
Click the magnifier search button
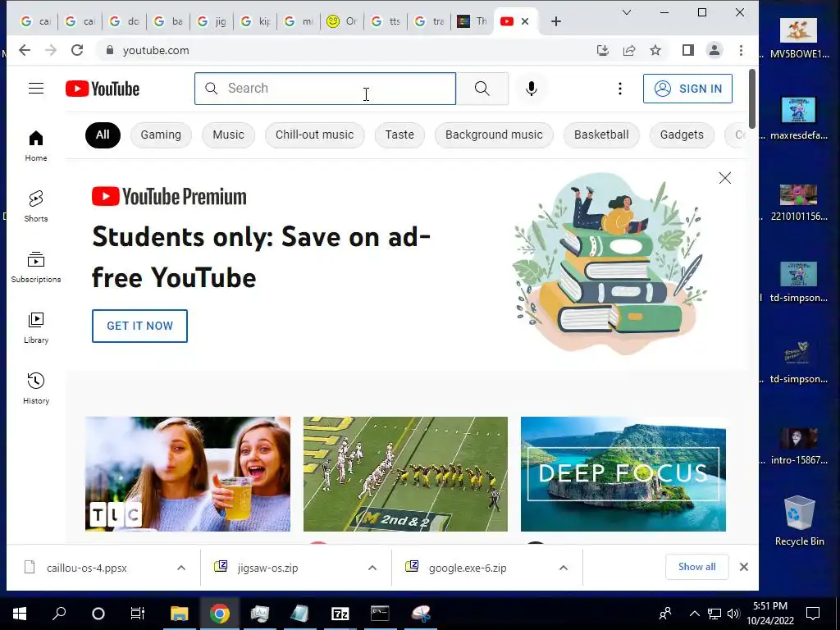(x=482, y=89)
